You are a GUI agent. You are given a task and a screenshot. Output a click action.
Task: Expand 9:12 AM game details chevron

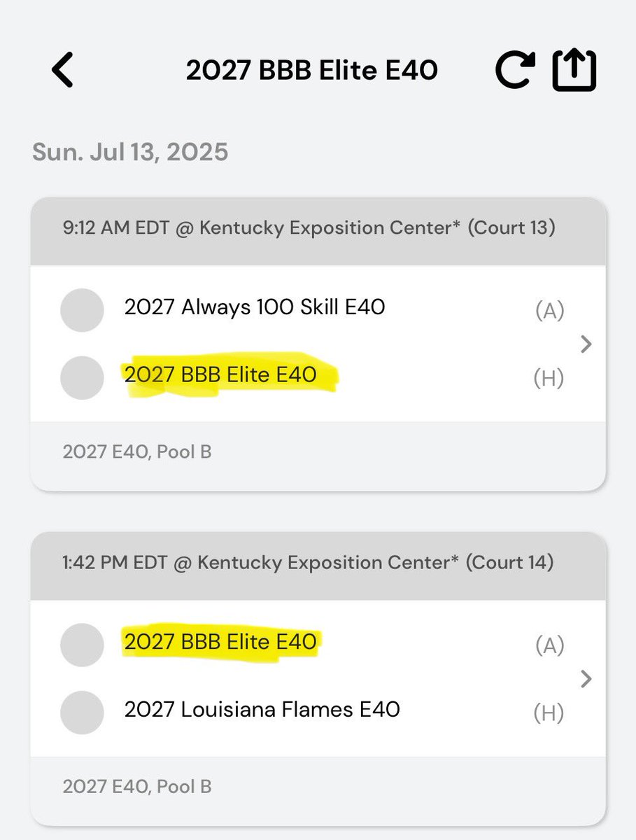[587, 344]
